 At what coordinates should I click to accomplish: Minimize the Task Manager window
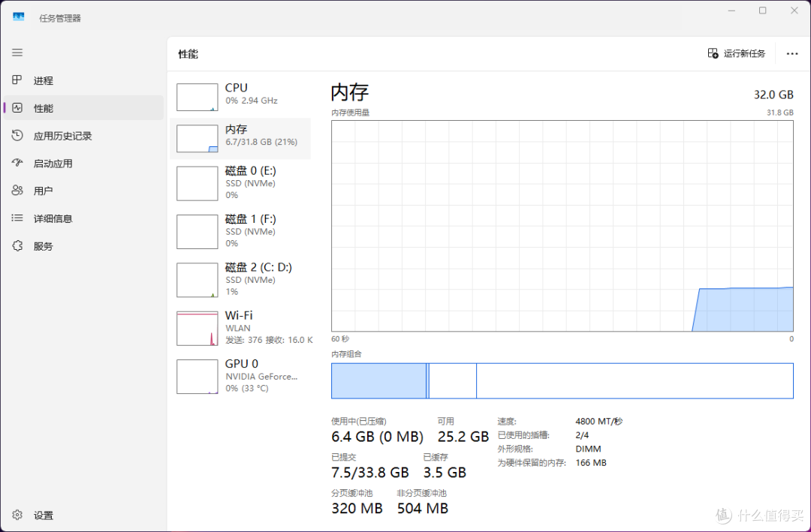pyautogui.click(x=731, y=11)
